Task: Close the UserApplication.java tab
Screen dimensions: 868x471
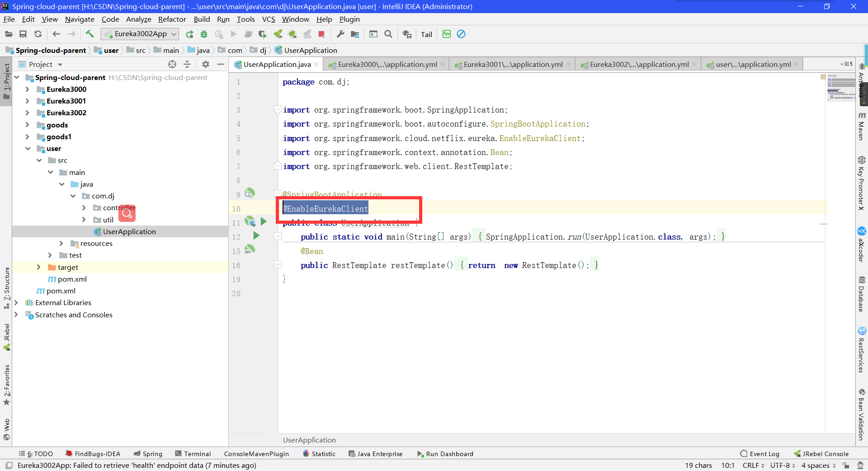Action: 316,64
